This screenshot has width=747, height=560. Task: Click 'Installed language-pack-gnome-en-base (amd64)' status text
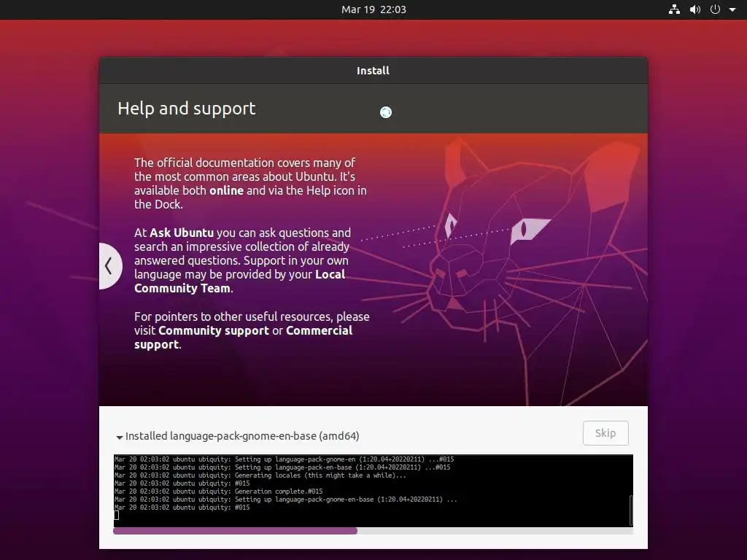[x=242, y=436]
